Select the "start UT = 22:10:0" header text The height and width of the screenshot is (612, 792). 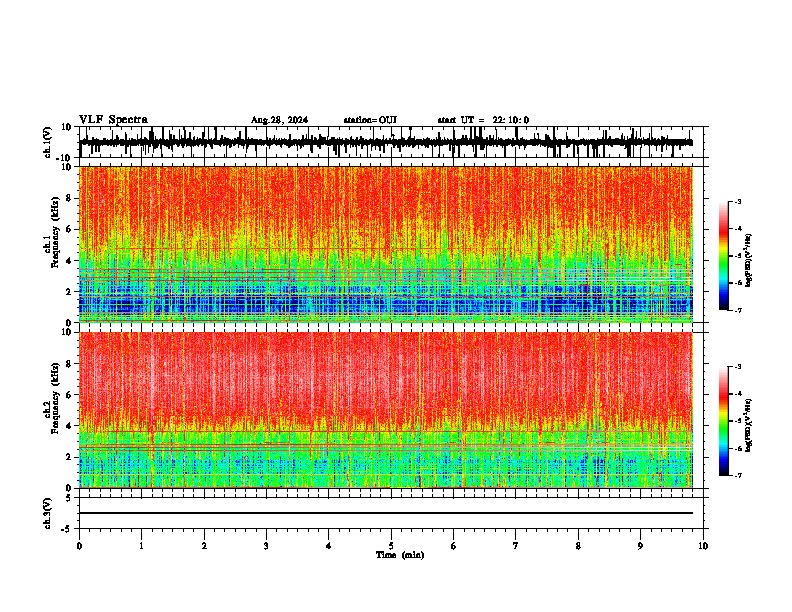point(483,120)
